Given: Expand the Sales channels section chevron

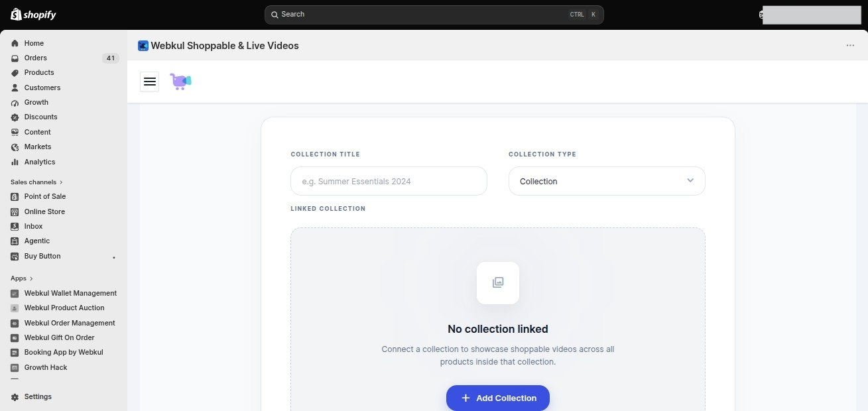Looking at the screenshot, I should click(x=61, y=182).
